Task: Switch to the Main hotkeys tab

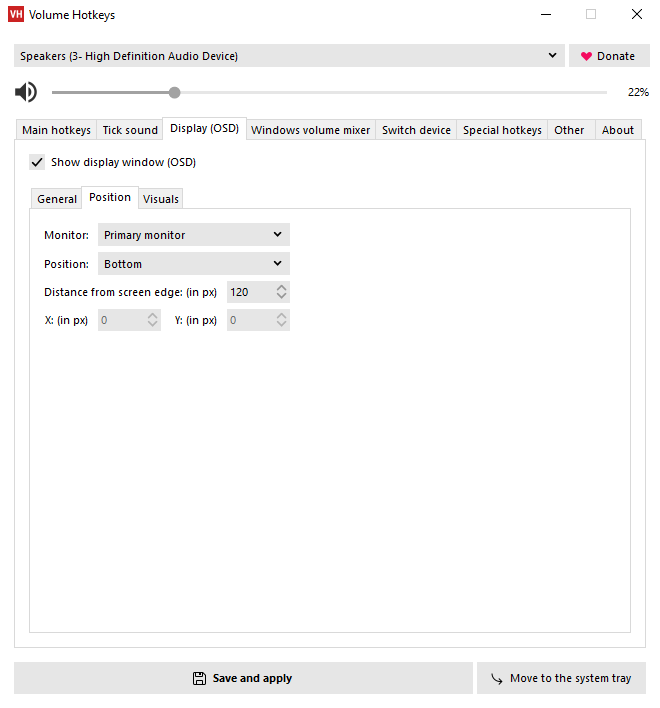Action: [x=56, y=130]
